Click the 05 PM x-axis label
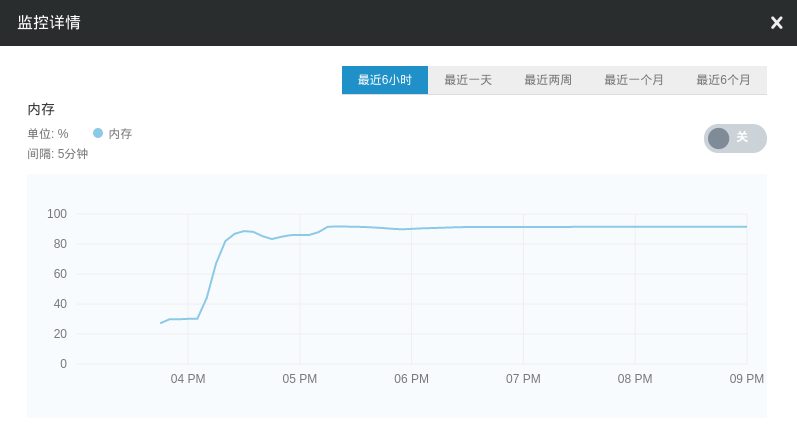This screenshot has height=447, width=797. pyautogui.click(x=300, y=379)
